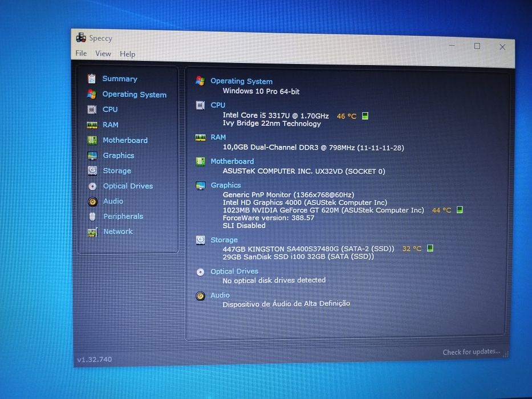Screen dimensions: 532x399
Task: Click the Windows 10 Pro 64-bit text
Action: point(261,91)
